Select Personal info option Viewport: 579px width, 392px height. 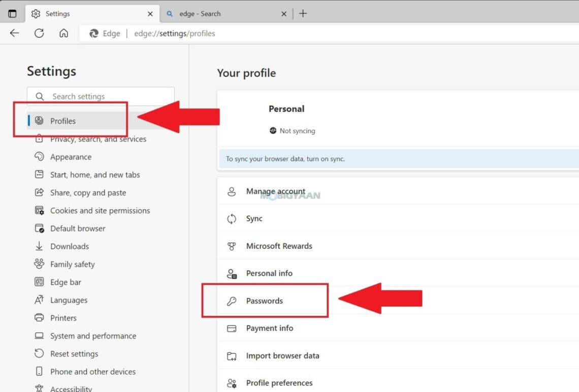click(269, 273)
